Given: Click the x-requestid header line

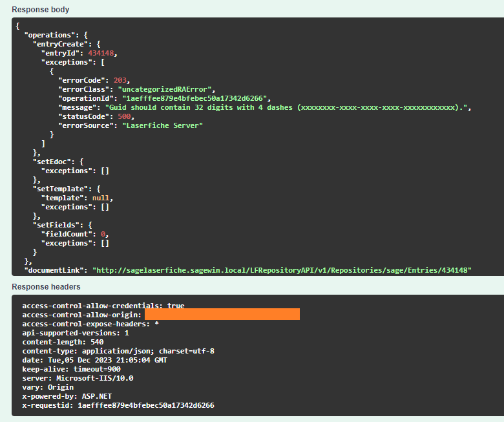Looking at the screenshot, I should 118,405.
